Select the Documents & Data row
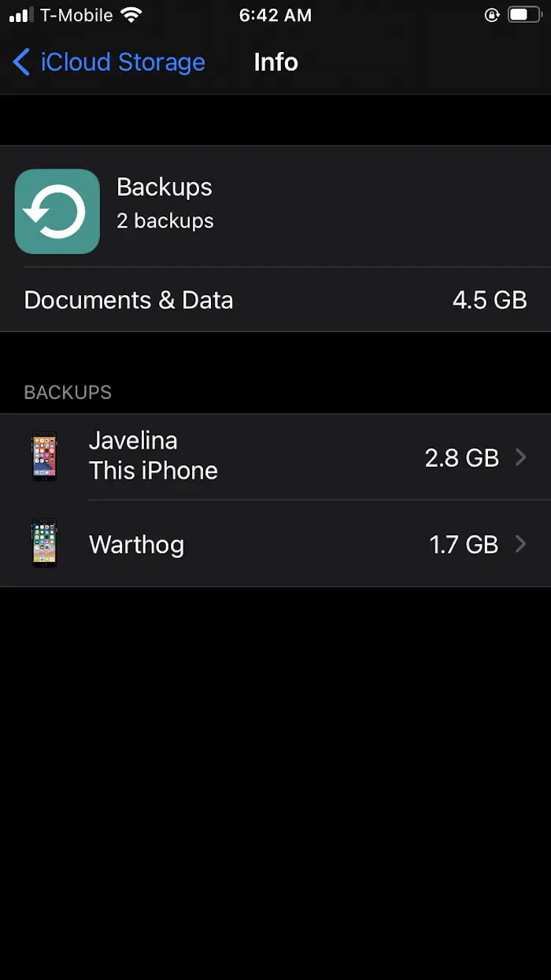Viewport: 551px width, 980px height. pos(275,300)
